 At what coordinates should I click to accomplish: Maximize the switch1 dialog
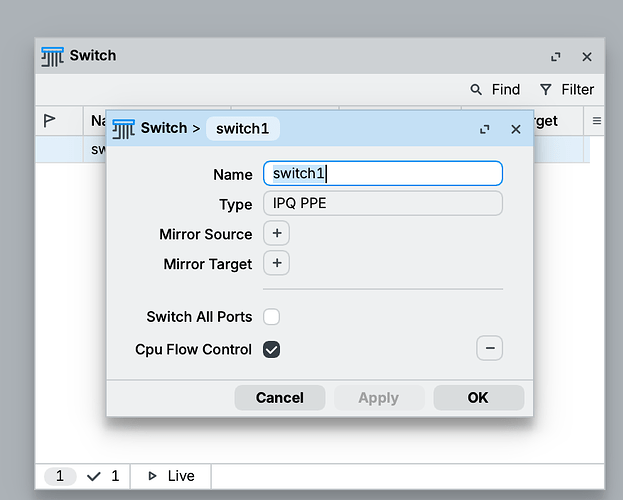485,129
